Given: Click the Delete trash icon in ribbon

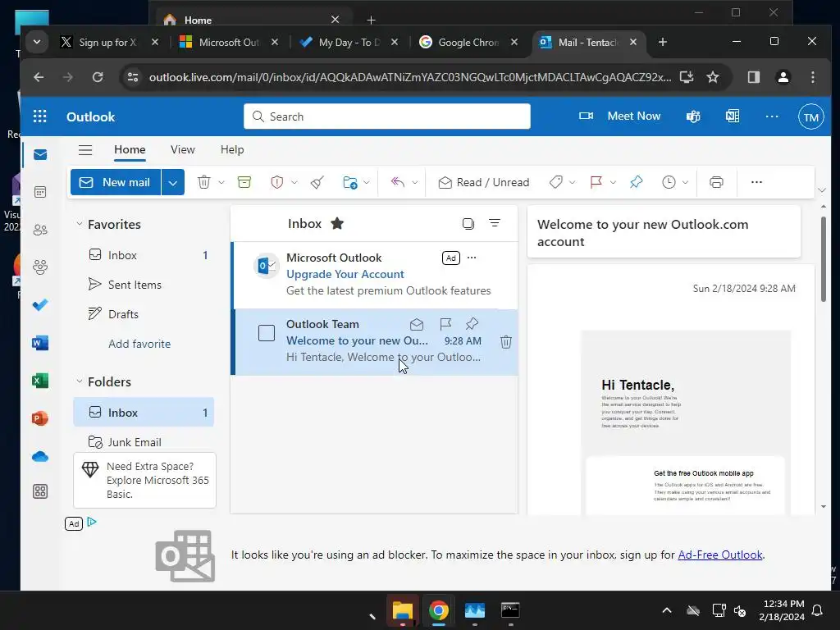Looking at the screenshot, I should point(204,182).
